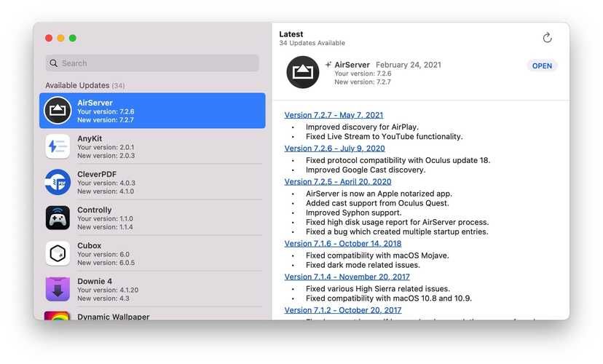The height and width of the screenshot is (364, 603).
Task: Click the refresh updates icon
Action: (x=547, y=38)
